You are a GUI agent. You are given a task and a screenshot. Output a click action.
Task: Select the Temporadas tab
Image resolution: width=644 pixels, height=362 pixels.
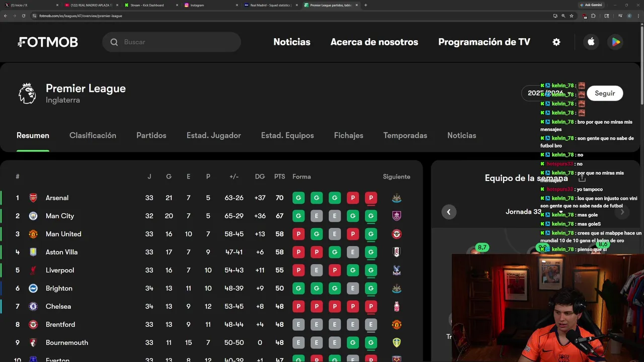405,135
